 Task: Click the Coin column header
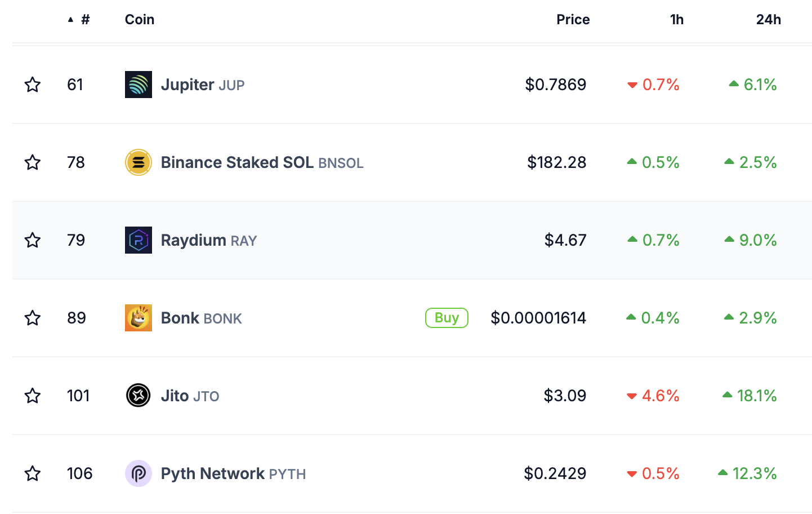tap(140, 20)
